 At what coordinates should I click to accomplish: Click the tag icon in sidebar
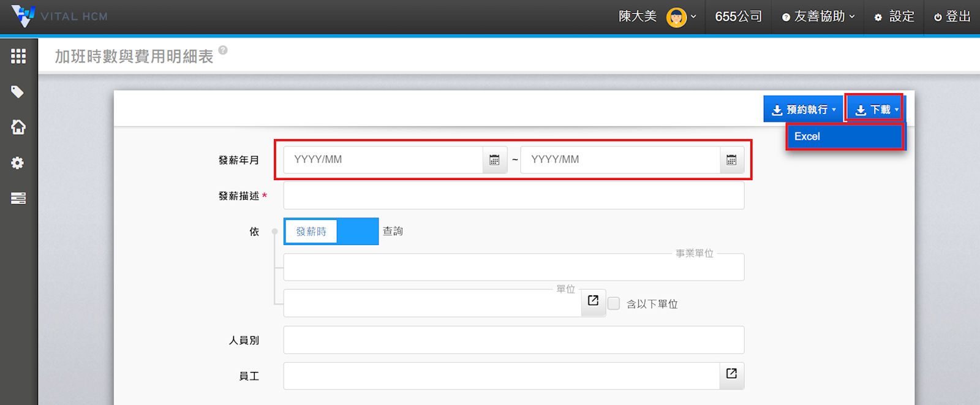[18, 92]
